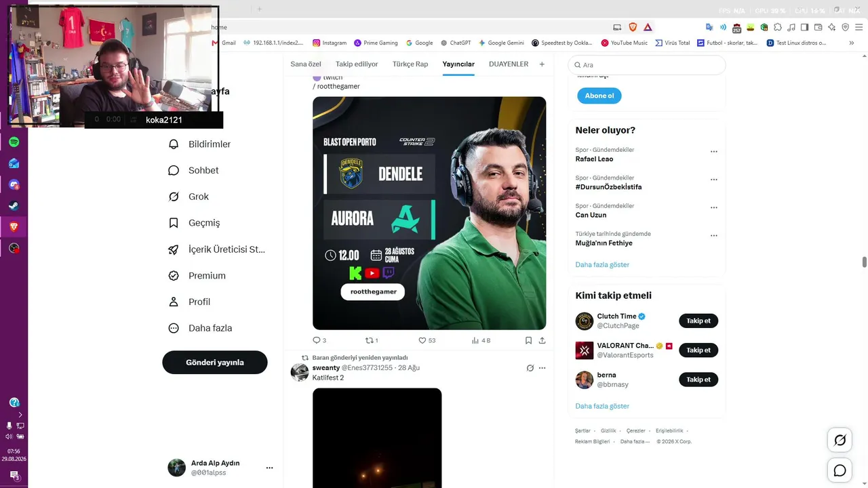Screen dimensions: 868x488
Task: Open Brave Leo AI sparkle icon
Action: (x=832, y=27)
